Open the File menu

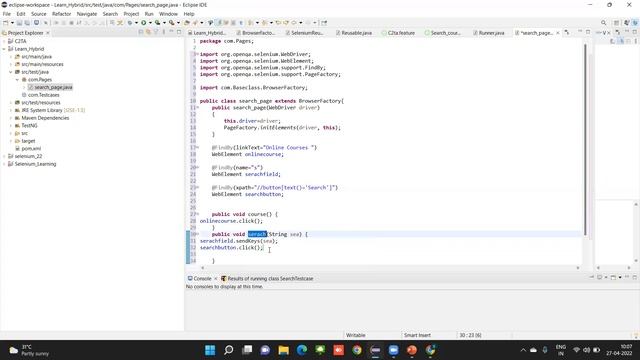tap(7, 14)
